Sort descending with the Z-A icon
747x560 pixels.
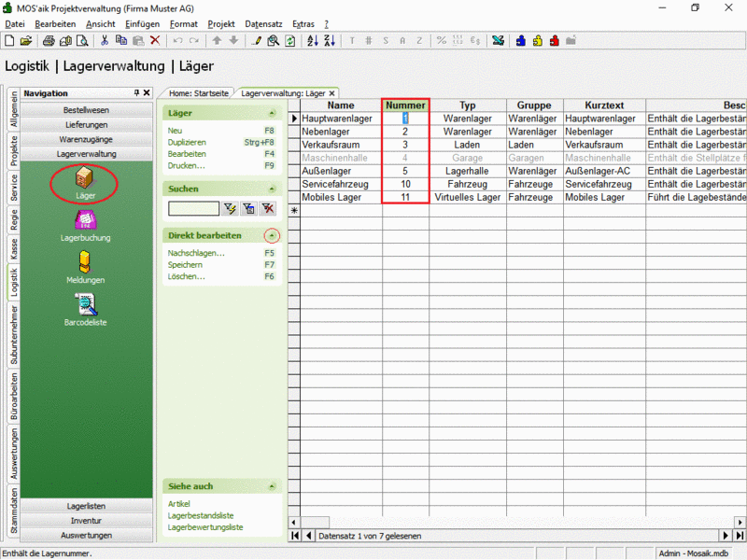[330, 41]
